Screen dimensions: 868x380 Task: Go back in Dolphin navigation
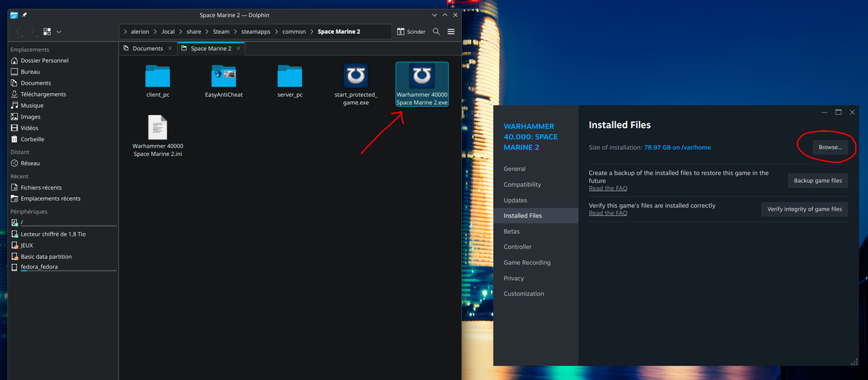[x=18, y=32]
